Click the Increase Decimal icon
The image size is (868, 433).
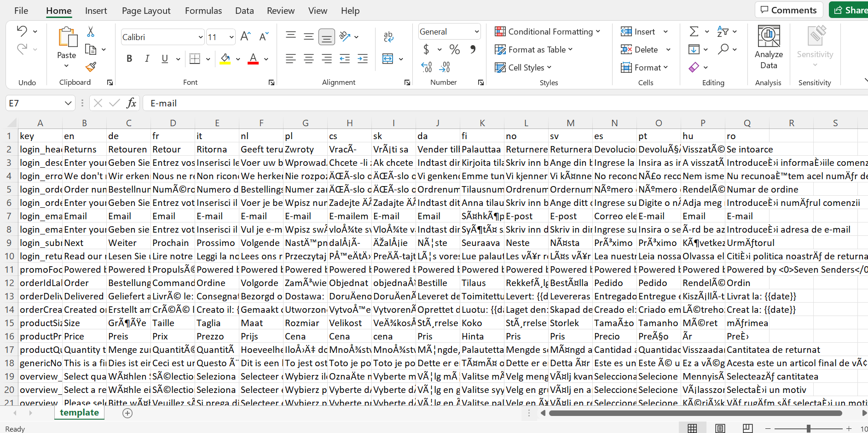427,67
